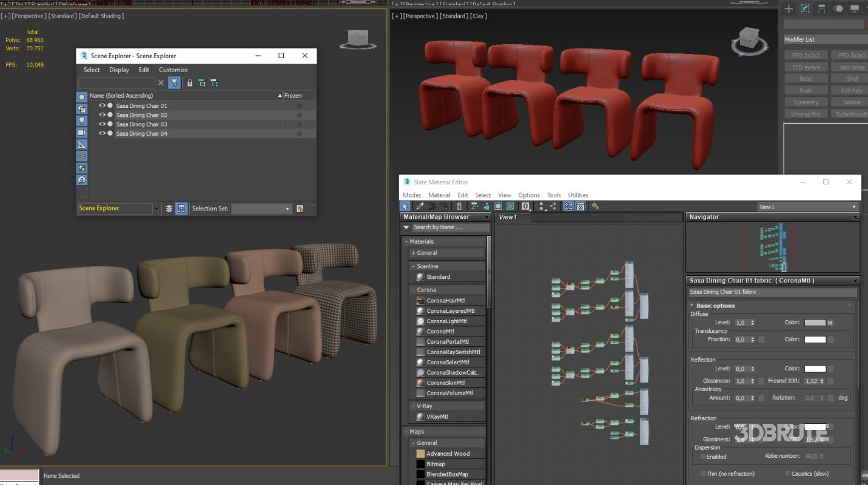Open the Modes menu in Material Editor
Image resolution: width=868 pixels, height=485 pixels.
(411, 195)
